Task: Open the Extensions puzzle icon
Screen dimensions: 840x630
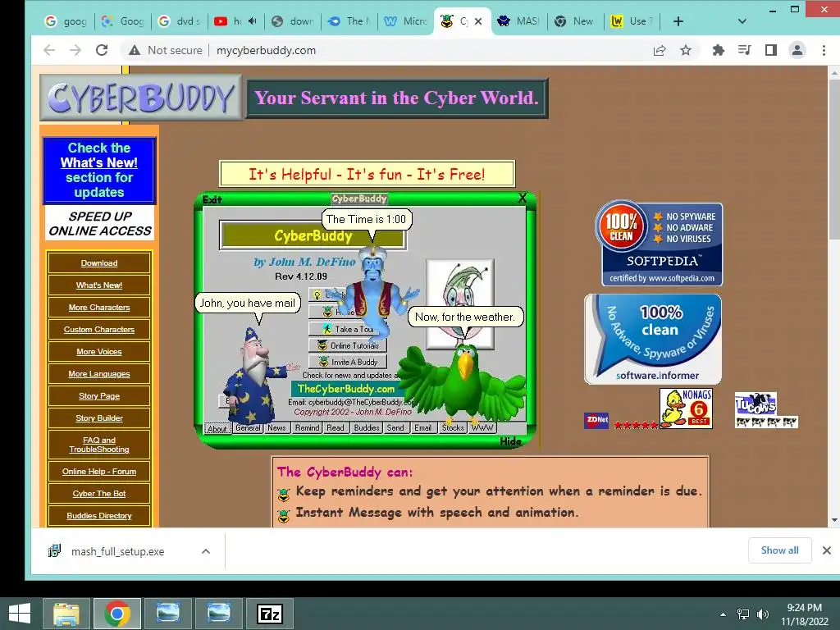Action: (x=719, y=50)
